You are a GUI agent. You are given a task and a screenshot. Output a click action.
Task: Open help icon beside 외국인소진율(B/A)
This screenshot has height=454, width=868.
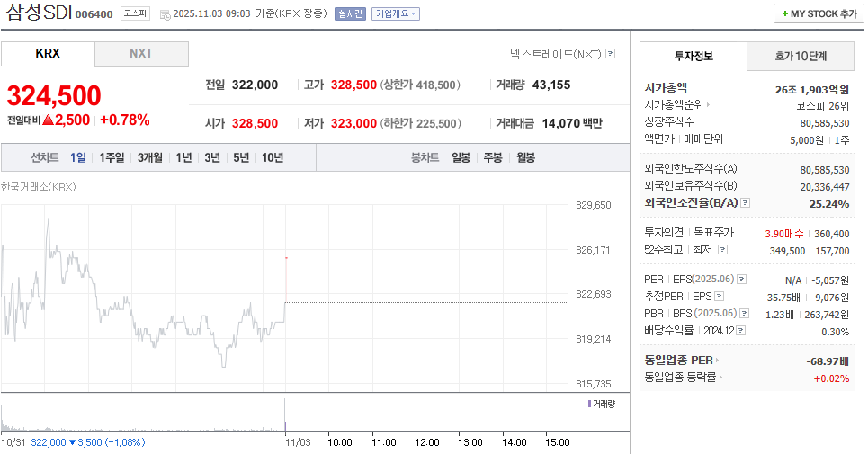click(744, 203)
